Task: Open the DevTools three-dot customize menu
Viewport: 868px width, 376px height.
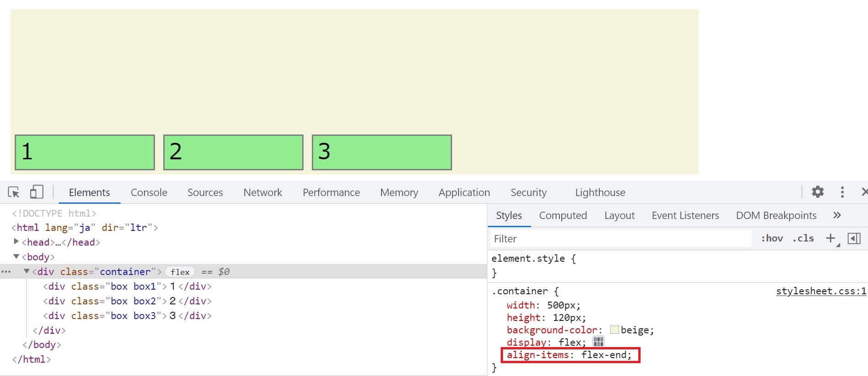Action: 842,192
